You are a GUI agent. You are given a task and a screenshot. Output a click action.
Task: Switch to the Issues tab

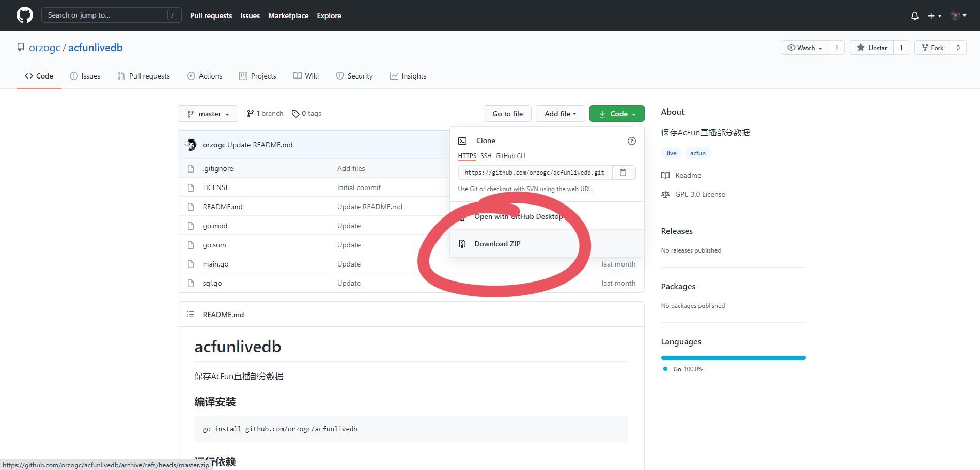(85, 76)
